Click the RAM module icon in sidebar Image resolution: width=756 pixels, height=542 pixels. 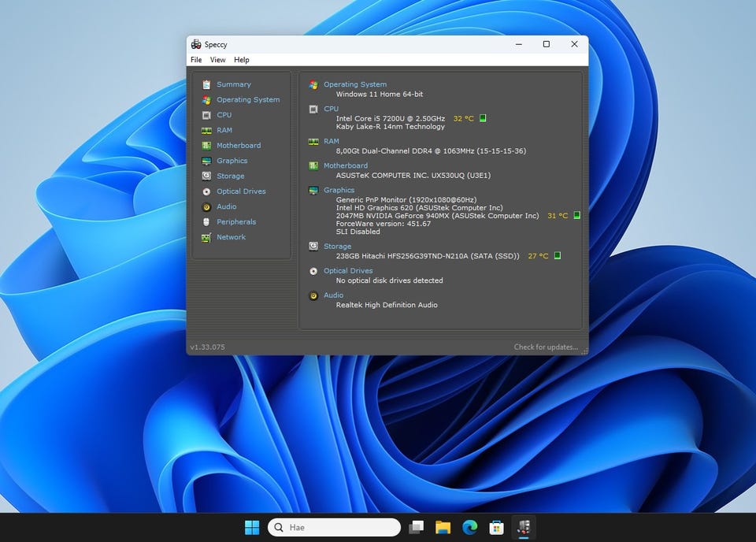[206, 131]
